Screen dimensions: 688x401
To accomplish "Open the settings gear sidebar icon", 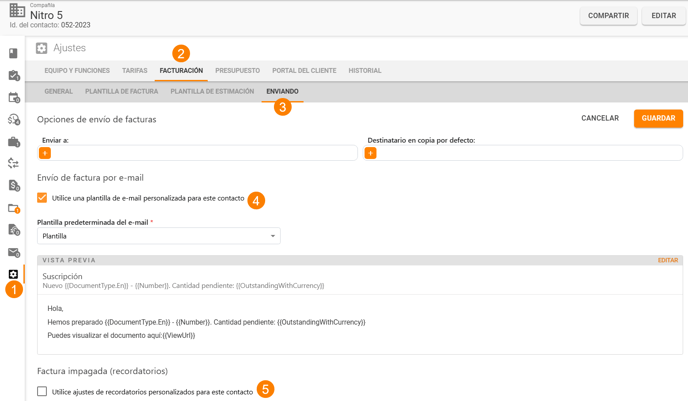I will tap(13, 274).
